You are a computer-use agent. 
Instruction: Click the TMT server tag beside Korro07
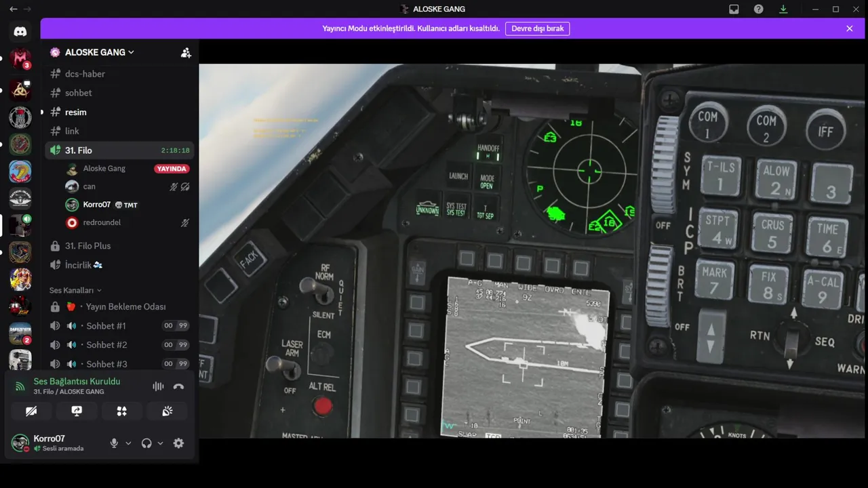click(x=126, y=205)
